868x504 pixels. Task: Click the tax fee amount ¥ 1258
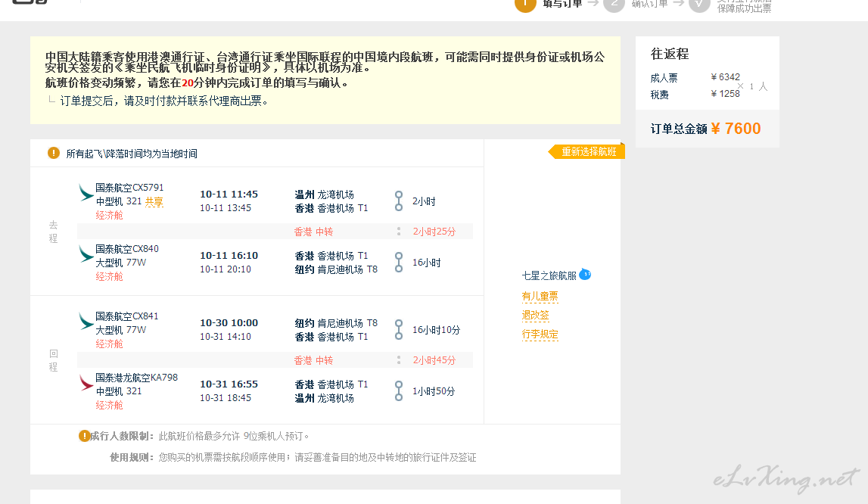[725, 94]
